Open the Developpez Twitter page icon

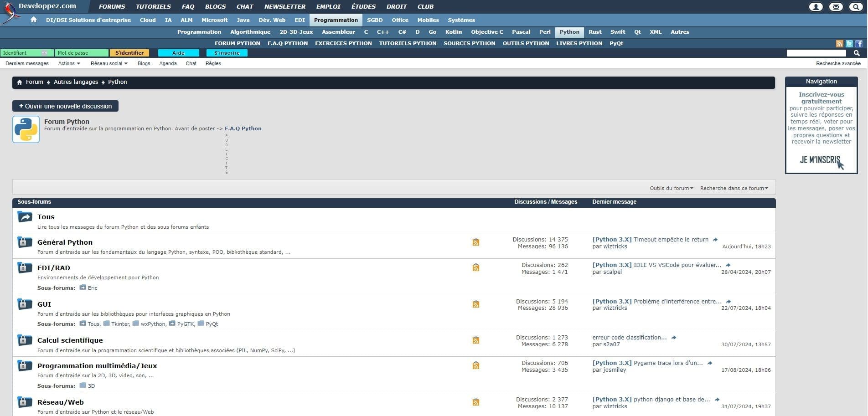(849, 43)
